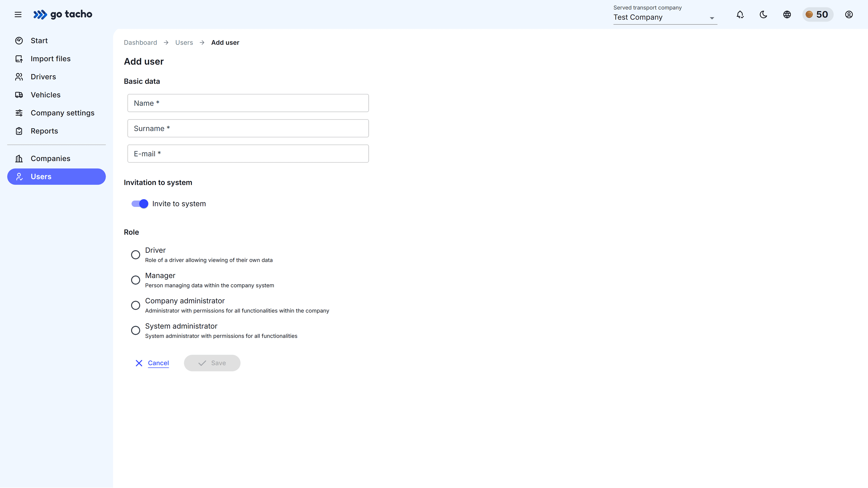This screenshot has width=868, height=488.
Task: Click the Name input field
Action: pyautogui.click(x=248, y=103)
